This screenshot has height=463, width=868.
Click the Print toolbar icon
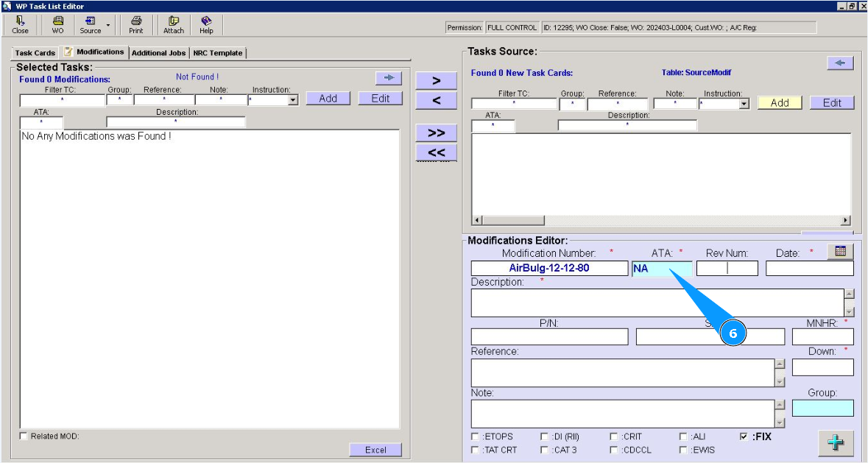point(135,25)
